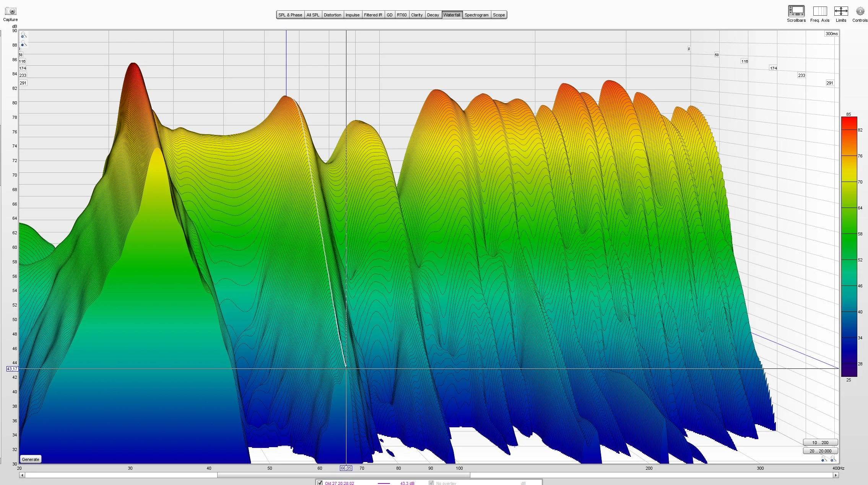Select the Filtered IR tab
Image resolution: width=868 pixels, height=485 pixels.
pos(373,15)
